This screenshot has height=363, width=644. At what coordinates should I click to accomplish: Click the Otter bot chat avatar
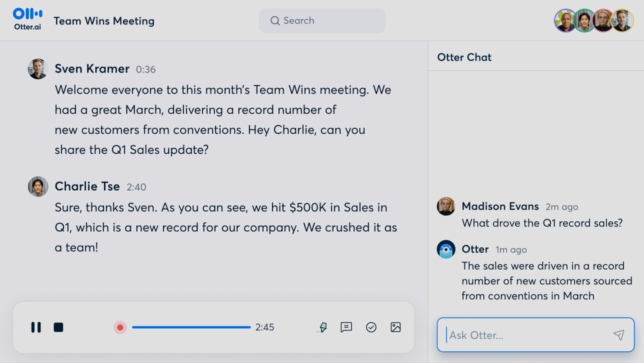point(446,249)
